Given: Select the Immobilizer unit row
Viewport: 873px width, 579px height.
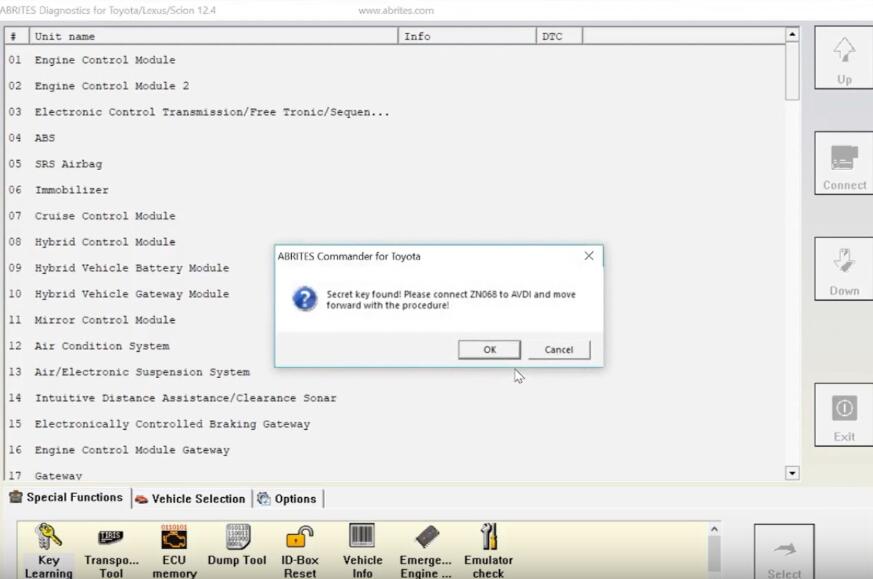Looking at the screenshot, I should [x=72, y=190].
